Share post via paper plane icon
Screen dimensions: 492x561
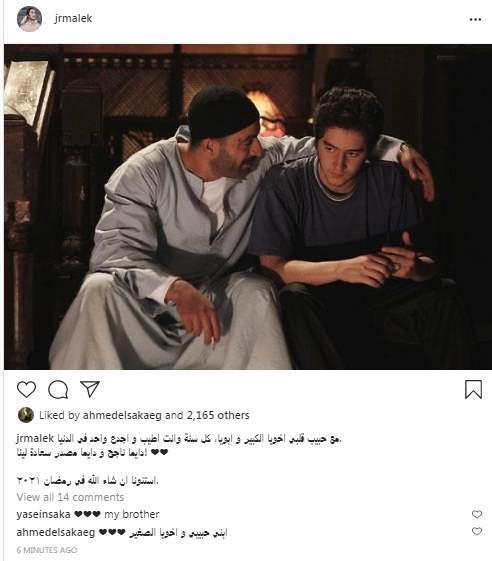coord(89,389)
